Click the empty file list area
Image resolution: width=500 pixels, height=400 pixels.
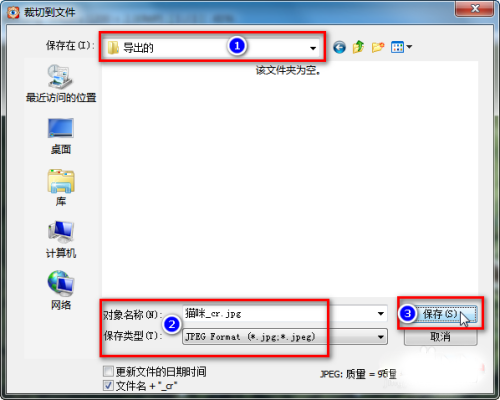click(290, 180)
